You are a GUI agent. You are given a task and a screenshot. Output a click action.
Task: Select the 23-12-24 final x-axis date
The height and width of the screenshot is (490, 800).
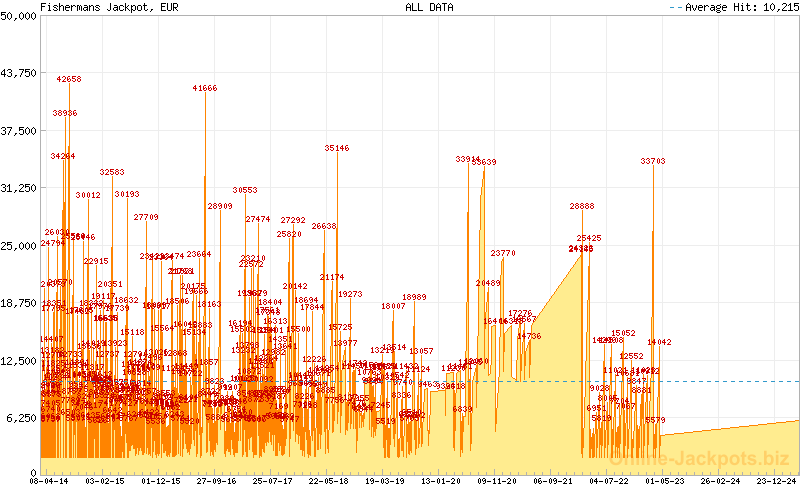point(775,481)
